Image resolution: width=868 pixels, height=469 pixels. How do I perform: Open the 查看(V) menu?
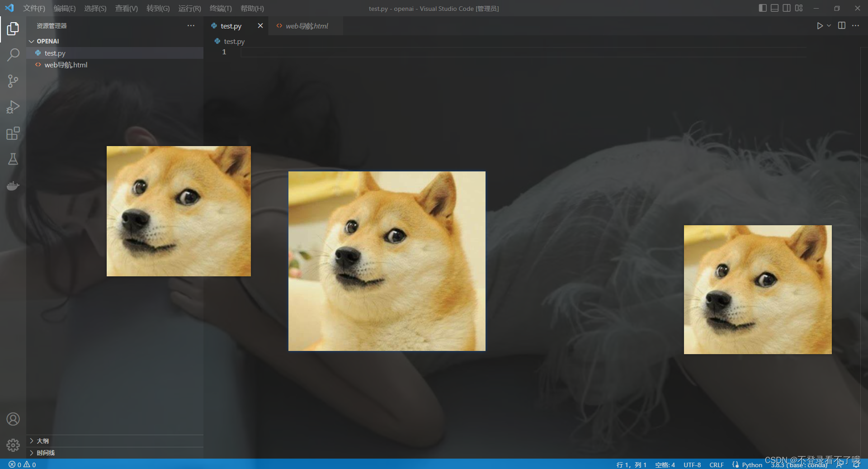point(127,9)
